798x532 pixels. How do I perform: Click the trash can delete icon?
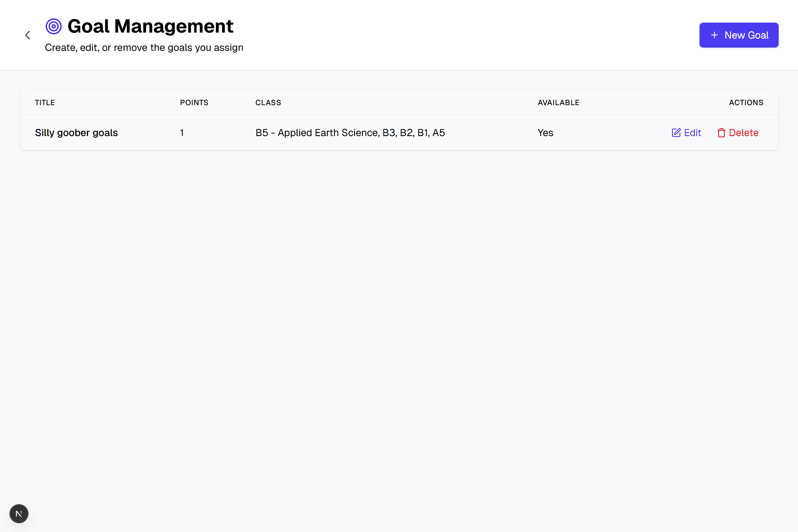coord(721,133)
